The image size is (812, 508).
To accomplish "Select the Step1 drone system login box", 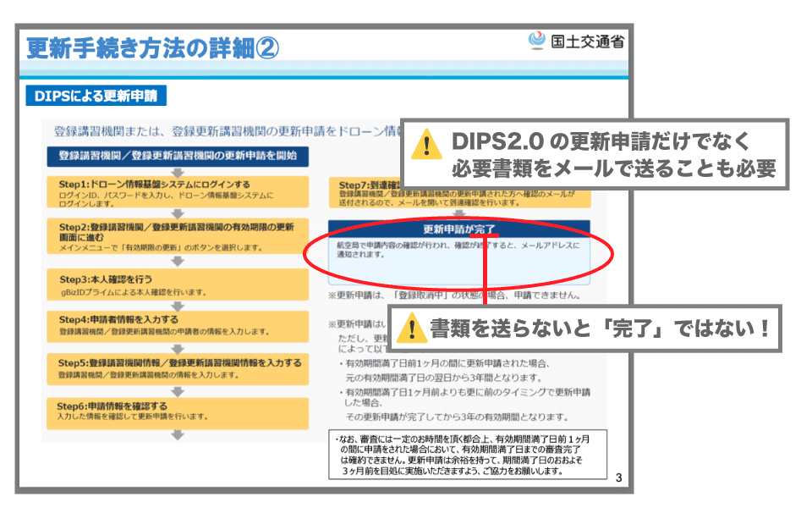I will 178,192.
